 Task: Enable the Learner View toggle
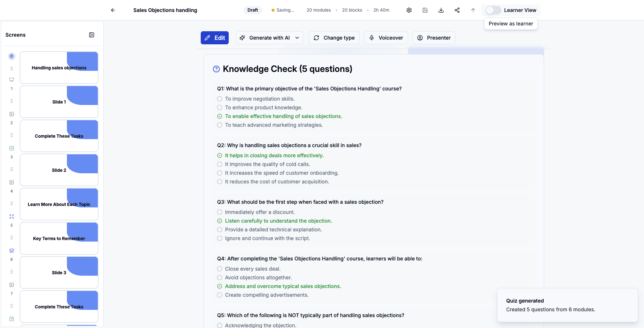[493, 10]
